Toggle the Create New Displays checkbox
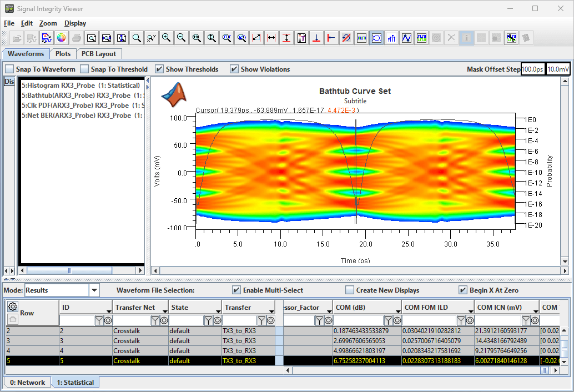The image size is (574, 392). point(350,290)
